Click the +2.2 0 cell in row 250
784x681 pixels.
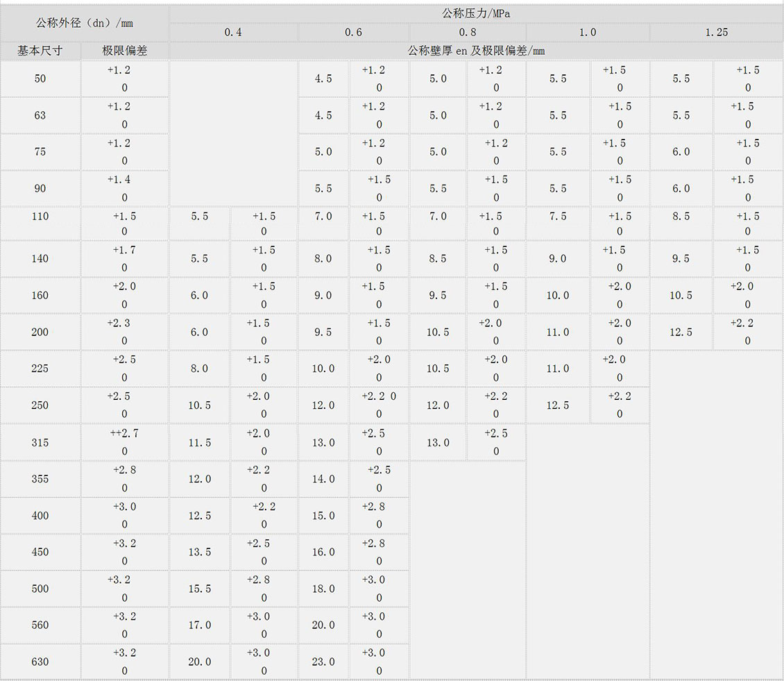click(379, 405)
